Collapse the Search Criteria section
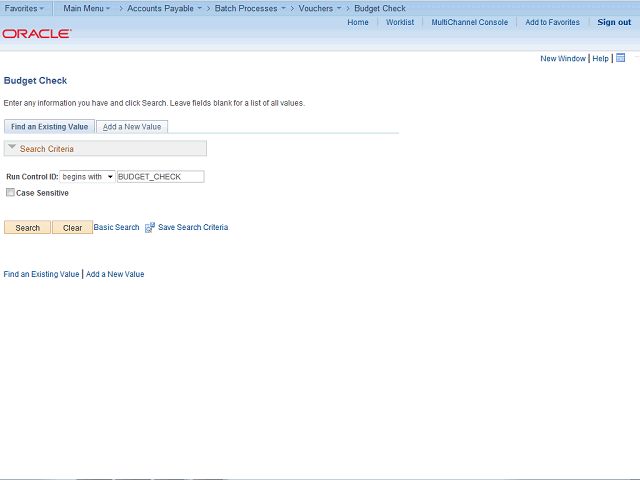Viewport: 640px width, 480px height. pyautogui.click(x=12, y=147)
